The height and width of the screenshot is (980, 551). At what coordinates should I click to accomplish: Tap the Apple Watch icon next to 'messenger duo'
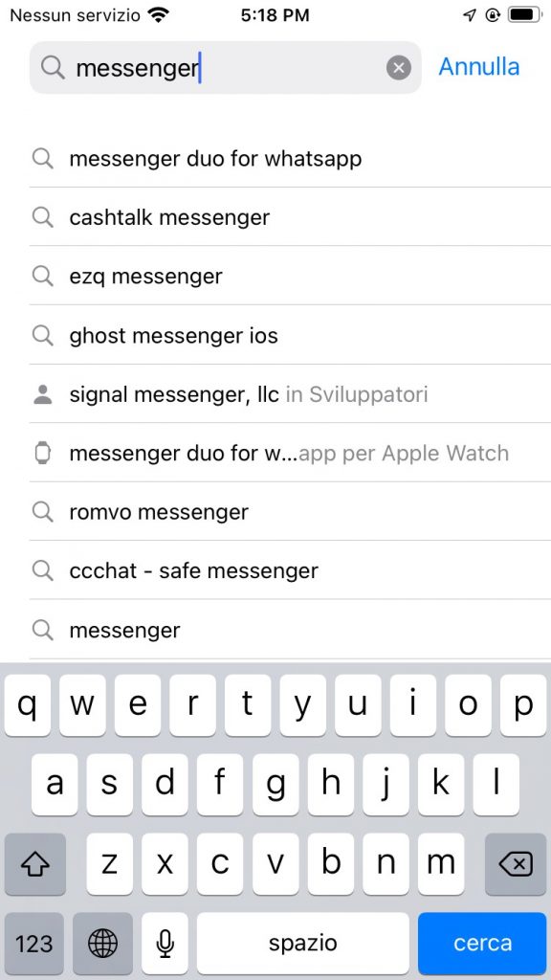[x=42, y=453]
